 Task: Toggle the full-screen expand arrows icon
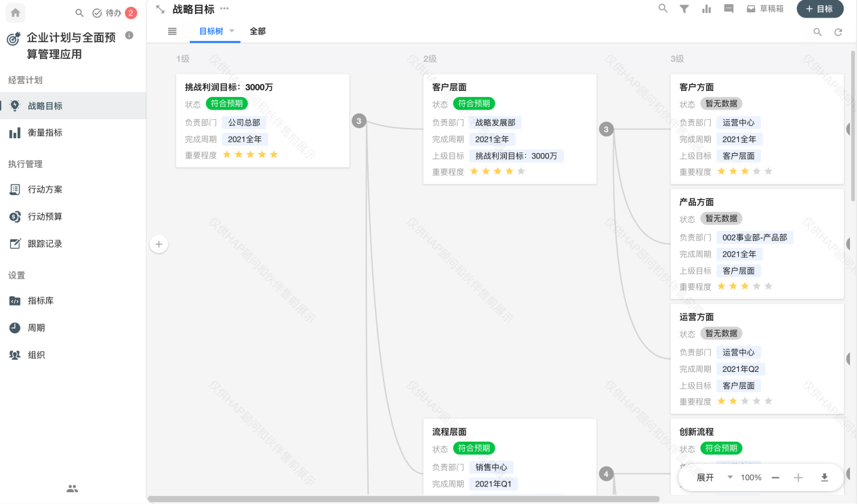pos(160,9)
